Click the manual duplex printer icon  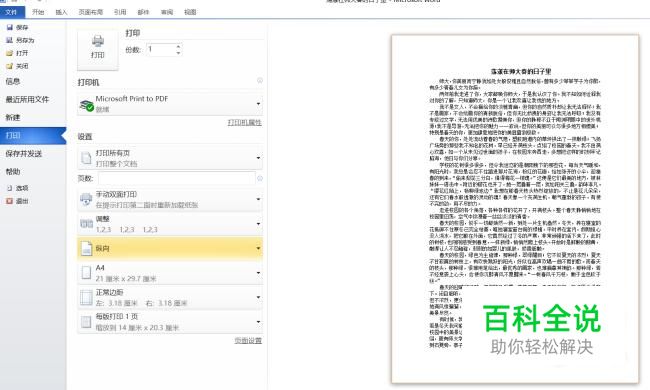point(86,199)
